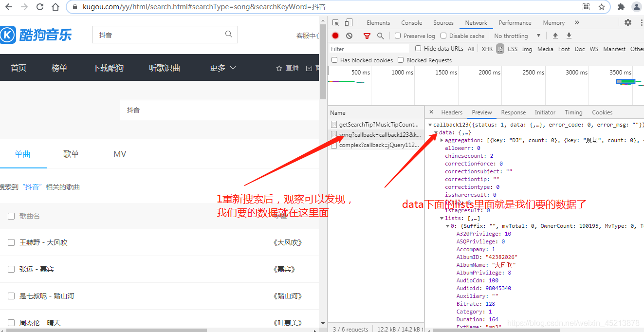Image resolution: width=644 pixels, height=332 pixels.
Task: Open 听歌识曲 navigation link
Action: click(x=165, y=68)
